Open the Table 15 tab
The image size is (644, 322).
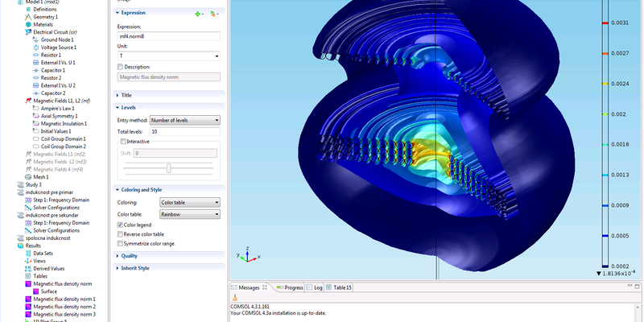344,287
